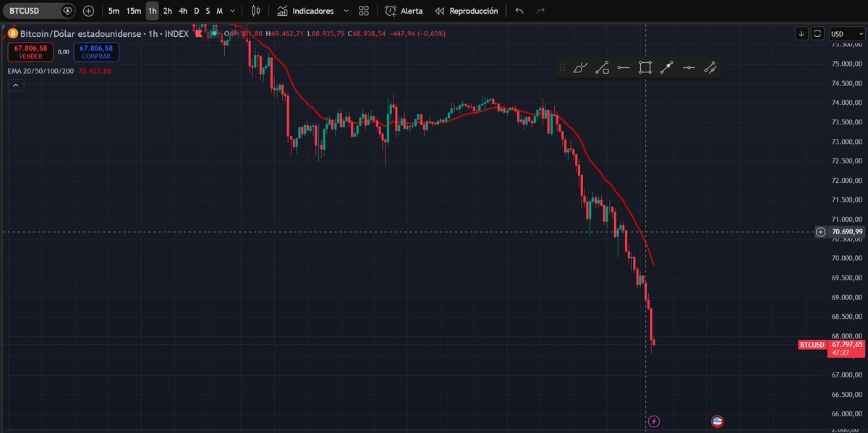Click the rounded brackets icon left of USD
Image resolution: width=868 pixels, height=433 pixels.
tap(817, 33)
